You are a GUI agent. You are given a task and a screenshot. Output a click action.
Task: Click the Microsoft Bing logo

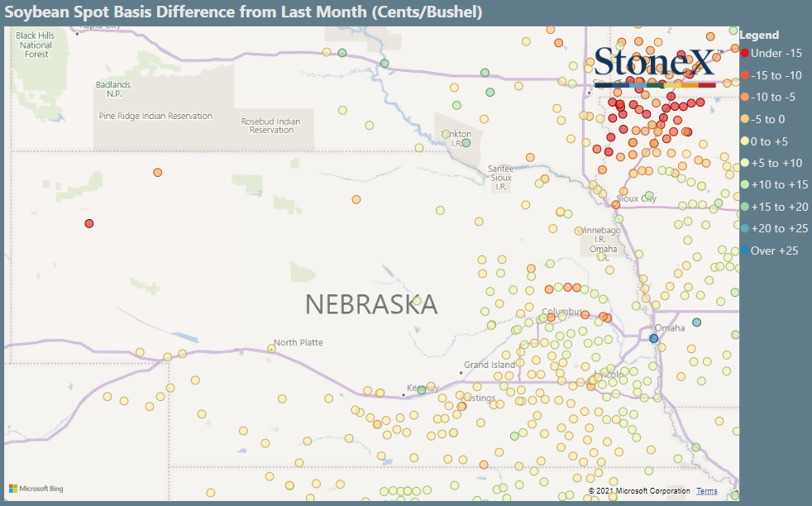[36, 489]
